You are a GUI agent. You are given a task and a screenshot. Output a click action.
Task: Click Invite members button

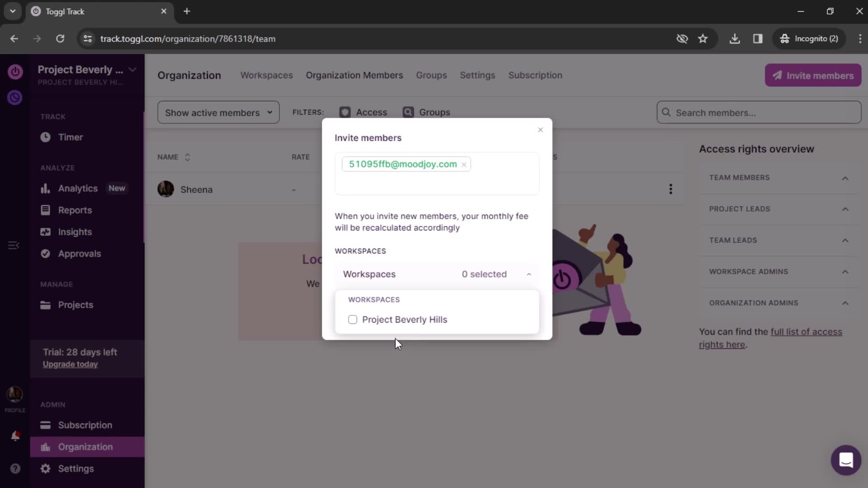click(813, 75)
